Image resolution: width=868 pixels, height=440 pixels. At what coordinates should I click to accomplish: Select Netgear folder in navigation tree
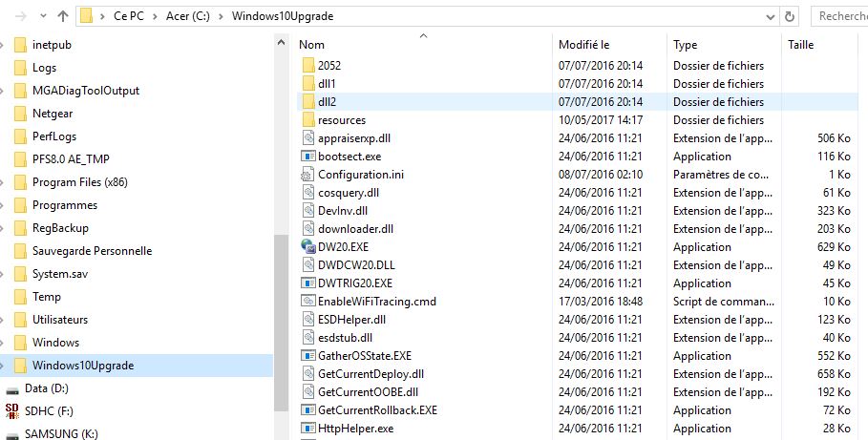click(x=53, y=114)
